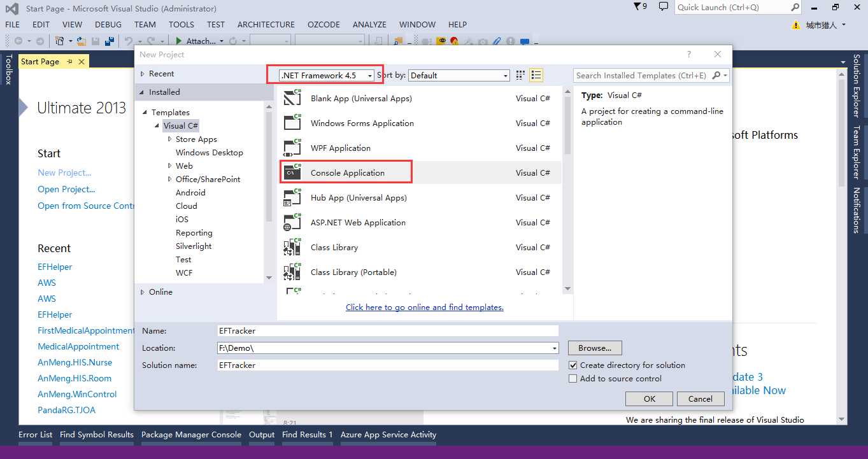868x459 pixels.
Task: Click the pin icon on Start Page tab
Action: click(x=69, y=62)
